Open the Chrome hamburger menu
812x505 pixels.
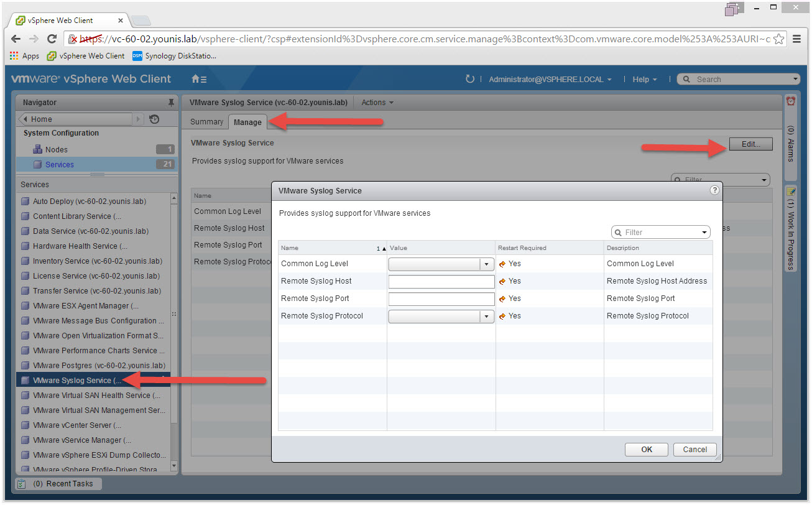[x=797, y=39]
